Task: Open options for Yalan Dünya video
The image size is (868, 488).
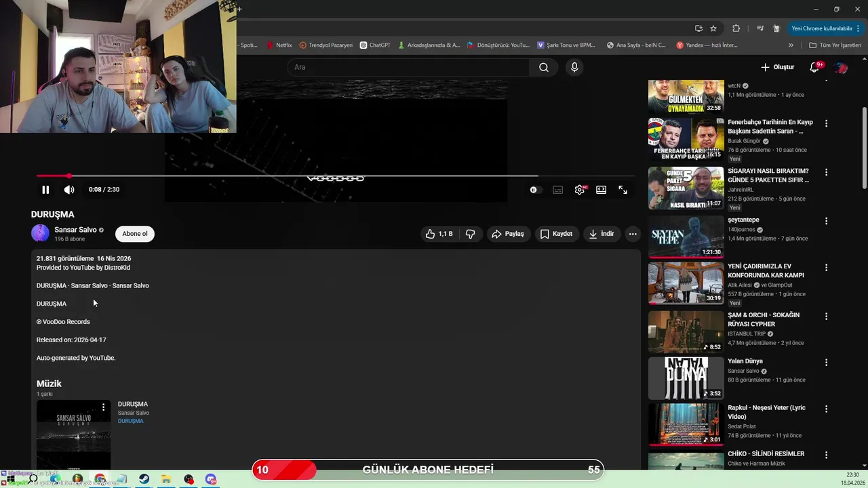Action: click(826, 363)
